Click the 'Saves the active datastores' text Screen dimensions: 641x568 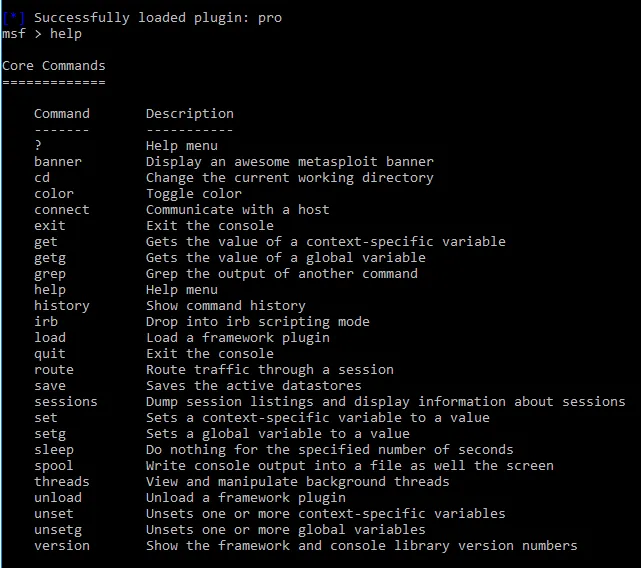[253, 386]
